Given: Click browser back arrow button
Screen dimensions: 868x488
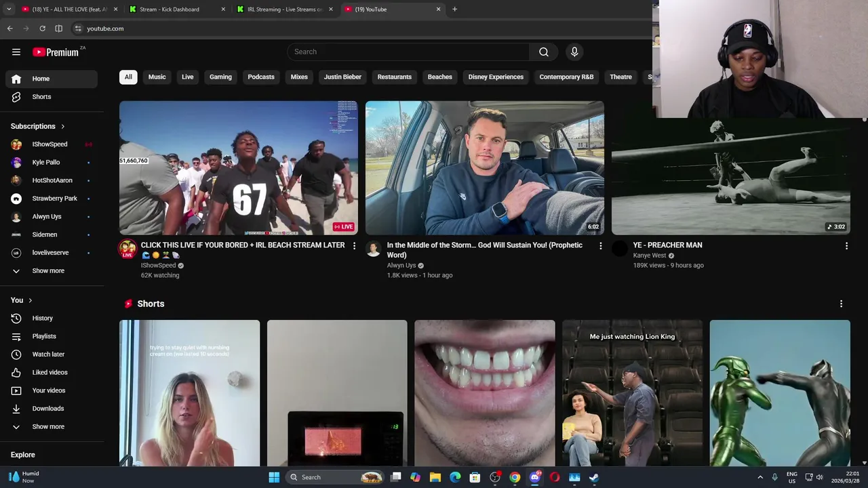Looking at the screenshot, I should click(9, 28).
